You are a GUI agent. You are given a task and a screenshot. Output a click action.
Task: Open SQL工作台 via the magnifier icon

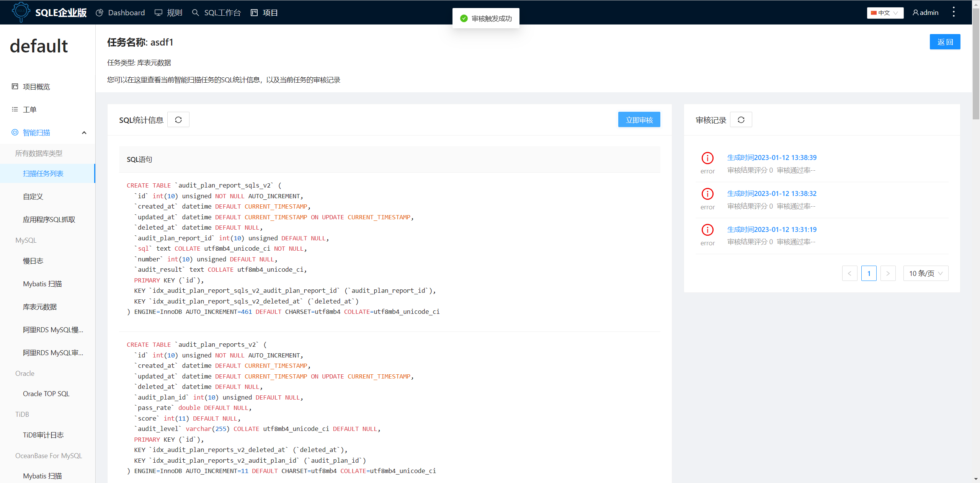click(195, 13)
